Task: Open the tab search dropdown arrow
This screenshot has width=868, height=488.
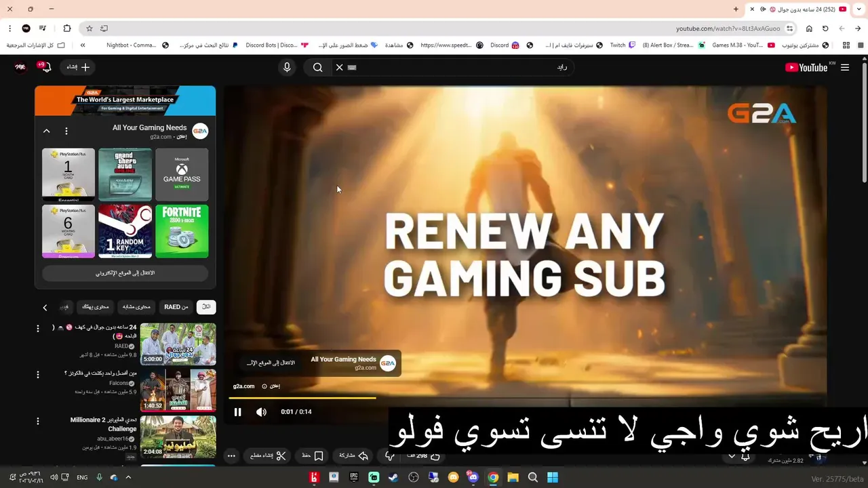Action: coord(859,9)
